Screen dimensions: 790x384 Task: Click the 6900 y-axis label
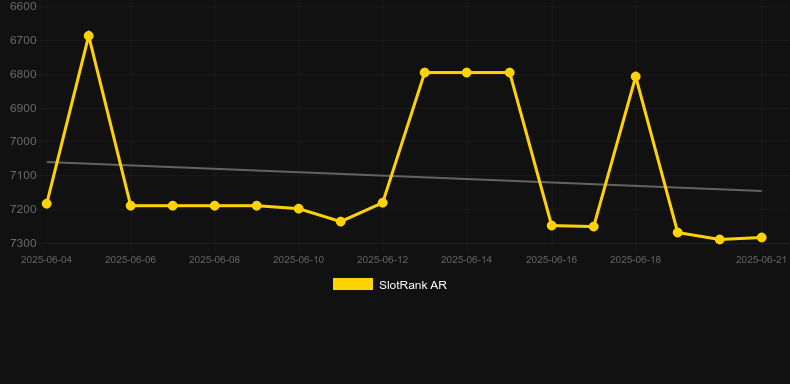point(23,108)
